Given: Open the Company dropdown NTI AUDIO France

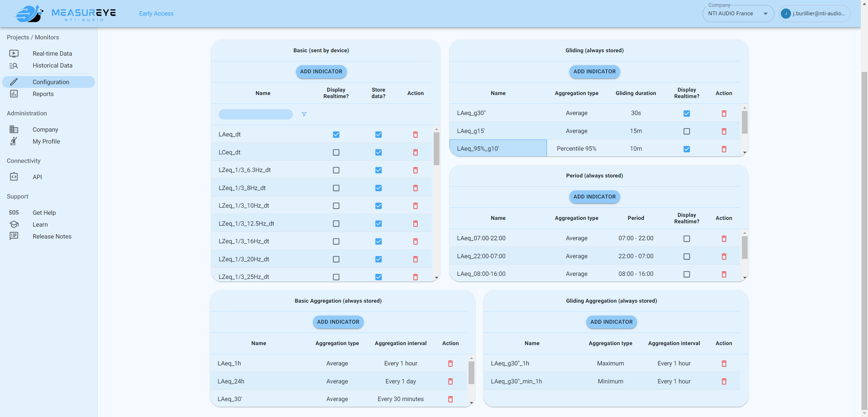Looking at the screenshot, I should (738, 14).
